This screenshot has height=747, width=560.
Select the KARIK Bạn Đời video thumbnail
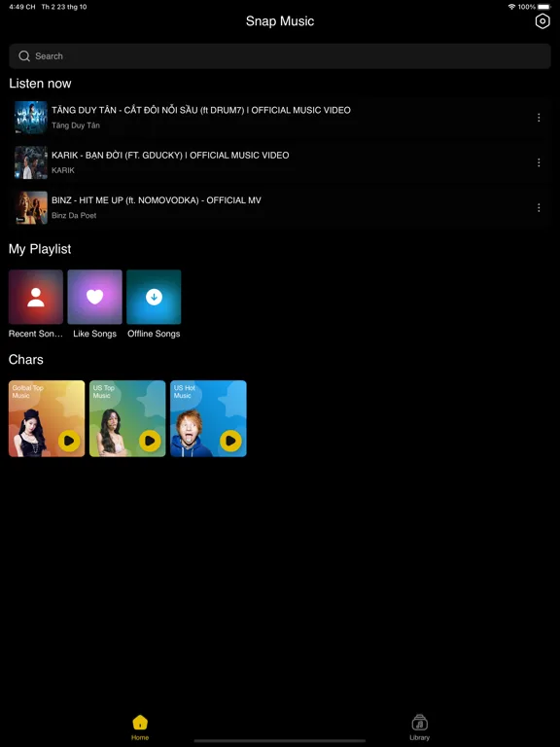pyautogui.click(x=31, y=162)
